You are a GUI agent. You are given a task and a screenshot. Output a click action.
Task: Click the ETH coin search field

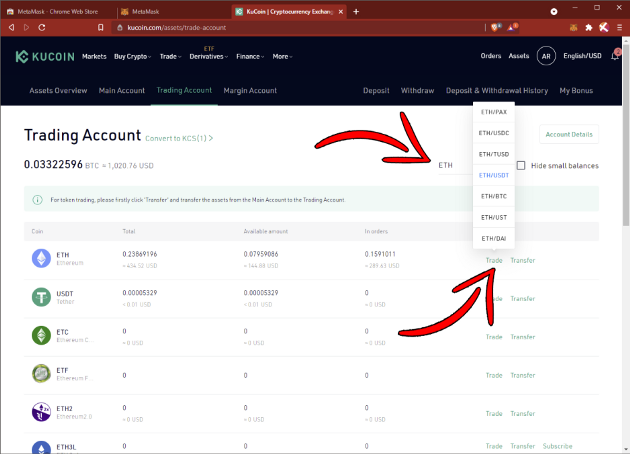pyautogui.click(x=455, y=165)
